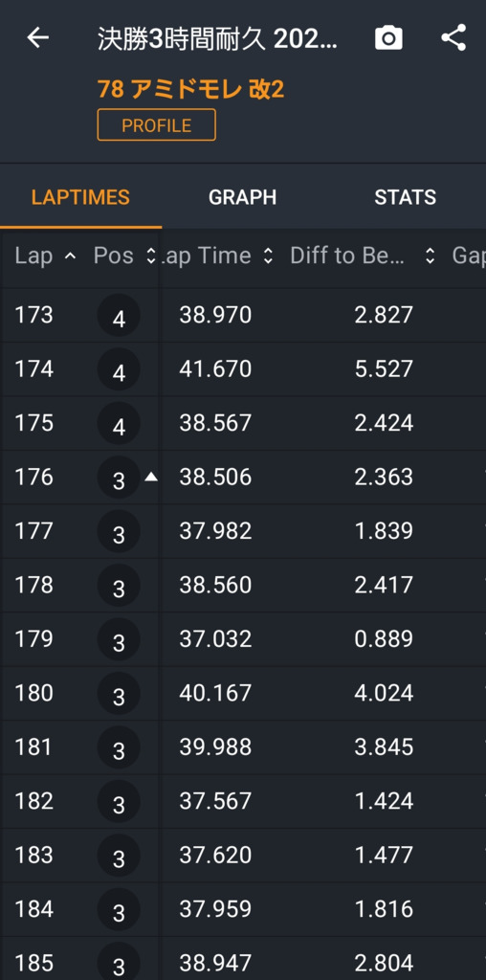Tap the share icon
486x980 pixels.
click(x=454, y=37)
